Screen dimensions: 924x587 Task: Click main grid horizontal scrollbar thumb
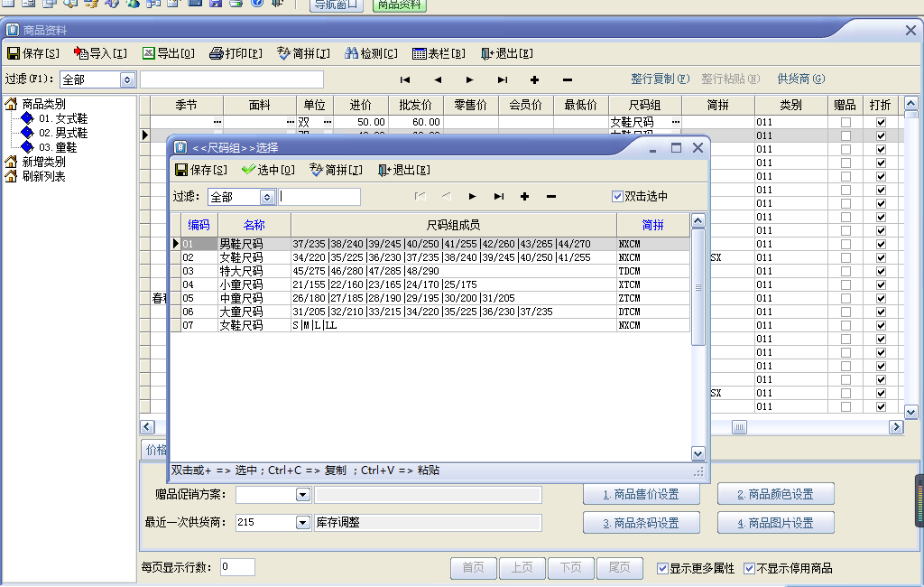pyautogui.click(x=739, y=427)
